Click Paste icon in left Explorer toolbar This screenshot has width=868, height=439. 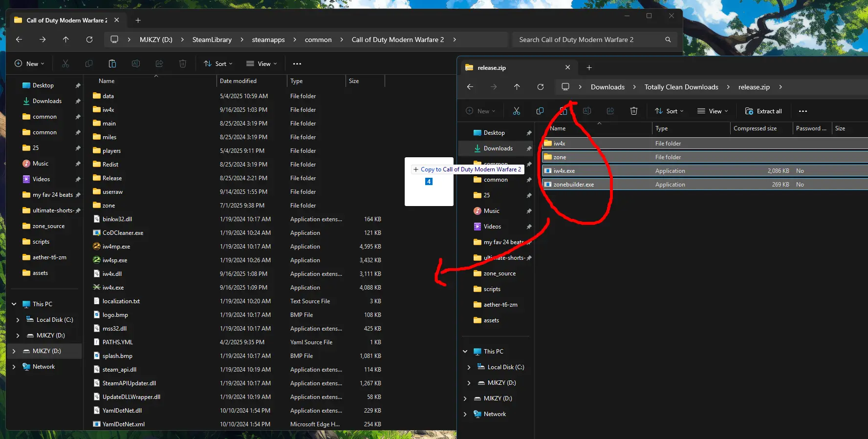click(x=112, y=63)
